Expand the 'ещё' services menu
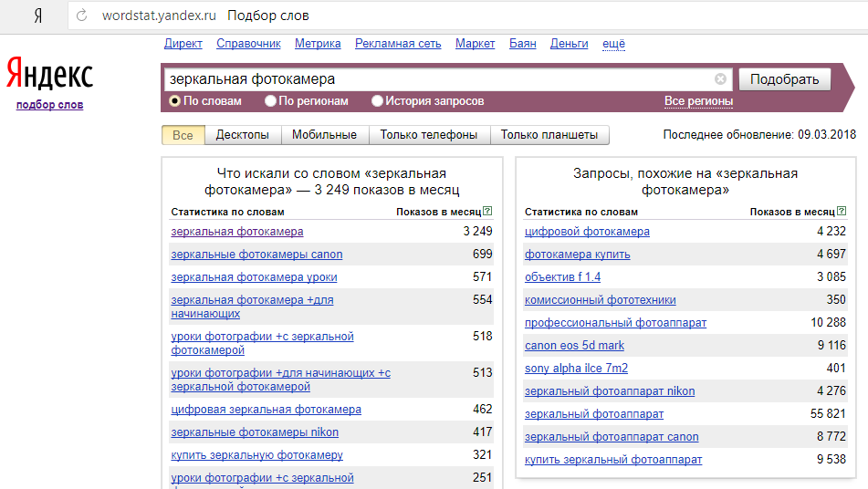 pos(614,44)
